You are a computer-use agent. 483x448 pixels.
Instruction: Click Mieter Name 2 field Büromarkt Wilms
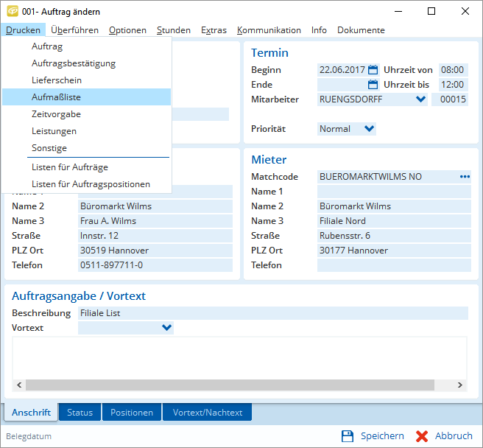click(x=394, y=206)
